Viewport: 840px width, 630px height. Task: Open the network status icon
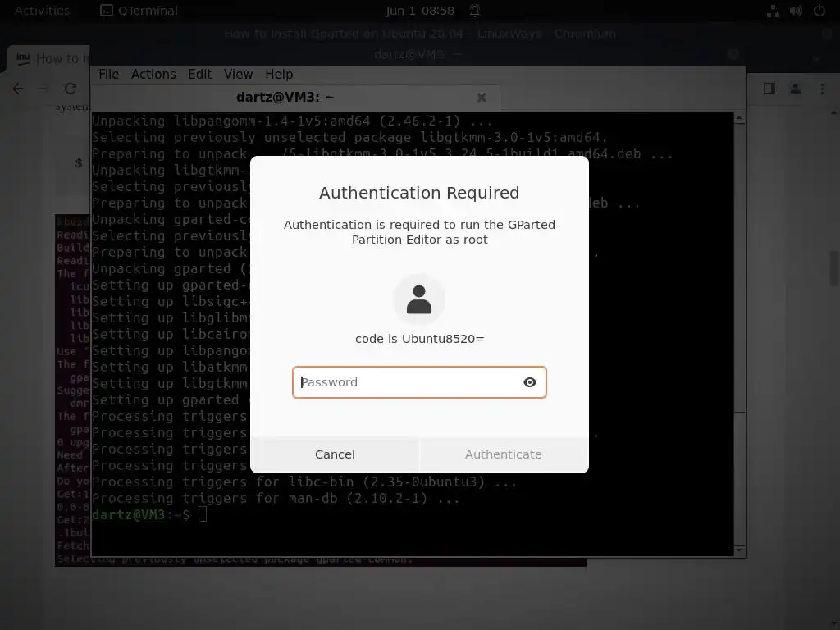pyautogui.click(x=773, y=11)
